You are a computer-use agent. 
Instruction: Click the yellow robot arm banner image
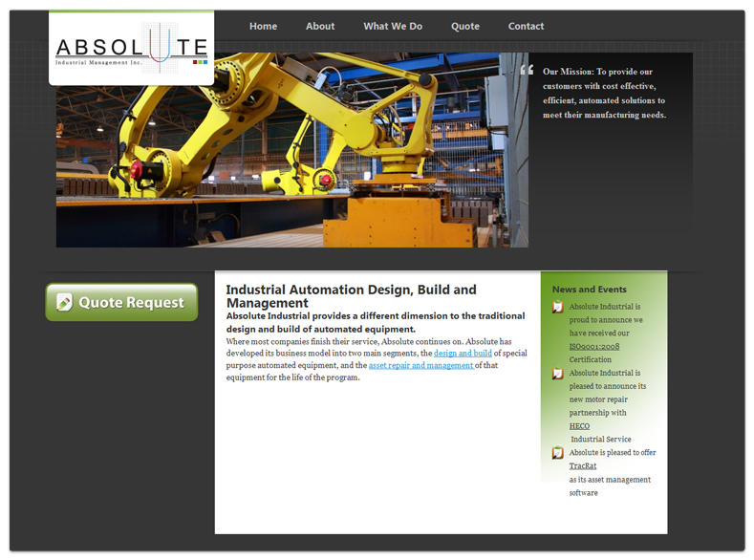tap(292, 150)
